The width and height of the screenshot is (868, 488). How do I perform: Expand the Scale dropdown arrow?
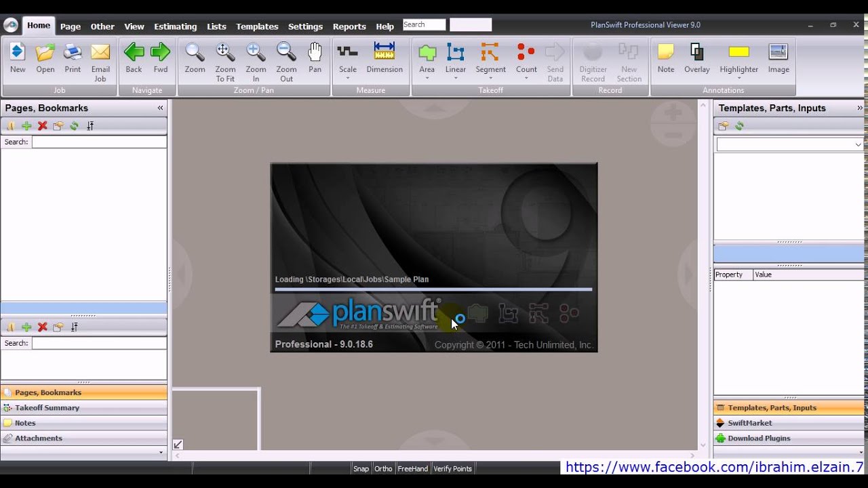click(x=348, y=78)
